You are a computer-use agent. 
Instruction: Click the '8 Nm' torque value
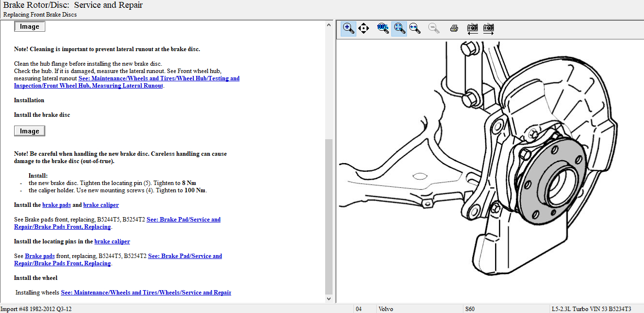pos(189,183)
